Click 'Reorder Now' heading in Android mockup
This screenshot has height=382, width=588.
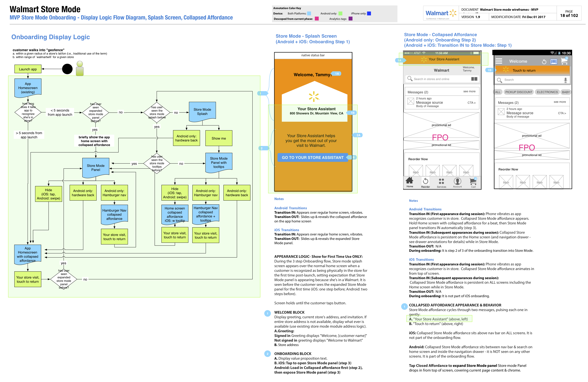pyautogui.click(x=508, y=169)
